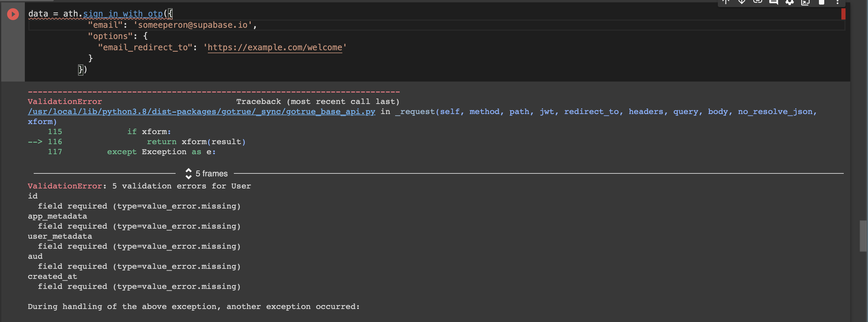
Task: Click the email string in code
Action: coord(195,25)
